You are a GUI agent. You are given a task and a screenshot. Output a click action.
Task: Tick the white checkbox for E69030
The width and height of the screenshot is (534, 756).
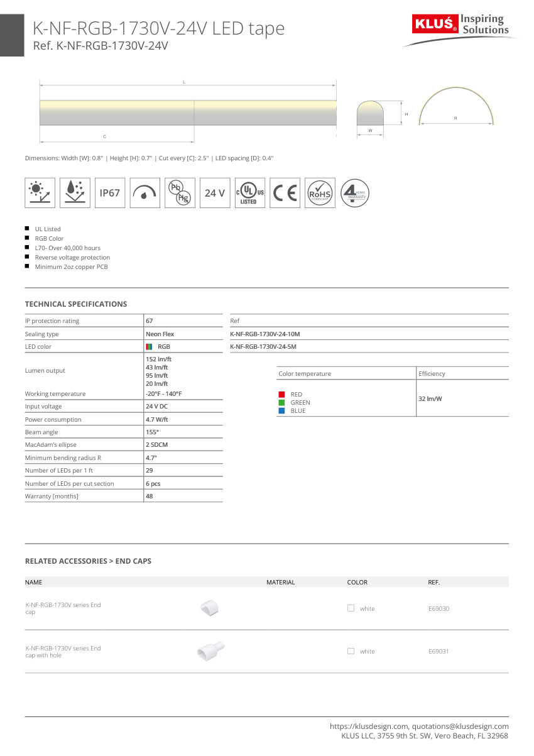(351, 608)
